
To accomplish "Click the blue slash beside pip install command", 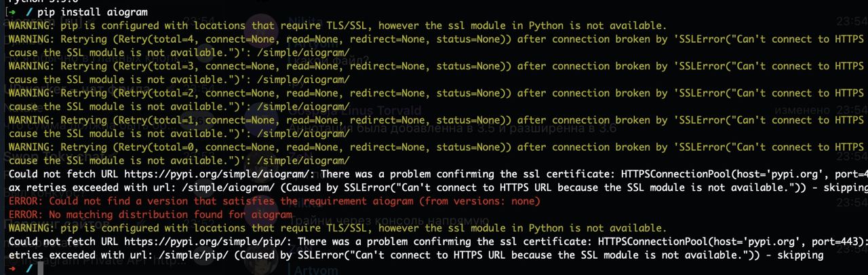I will point(29,12).
